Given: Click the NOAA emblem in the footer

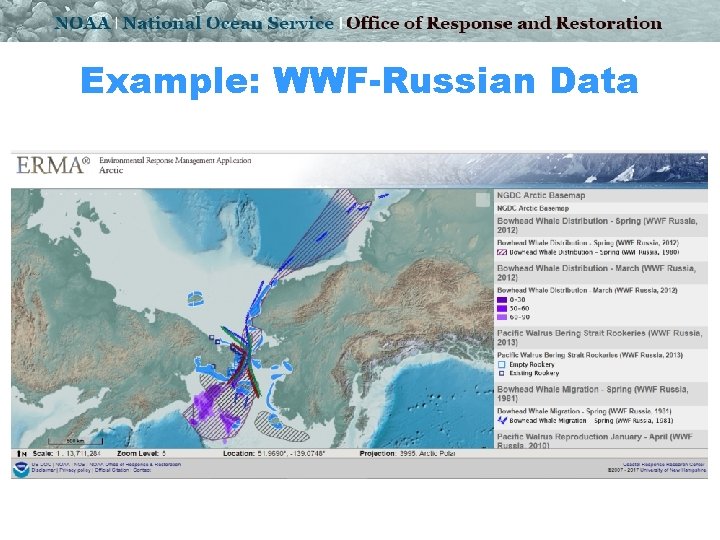Looking at the screenshot, I should point(21,469).
